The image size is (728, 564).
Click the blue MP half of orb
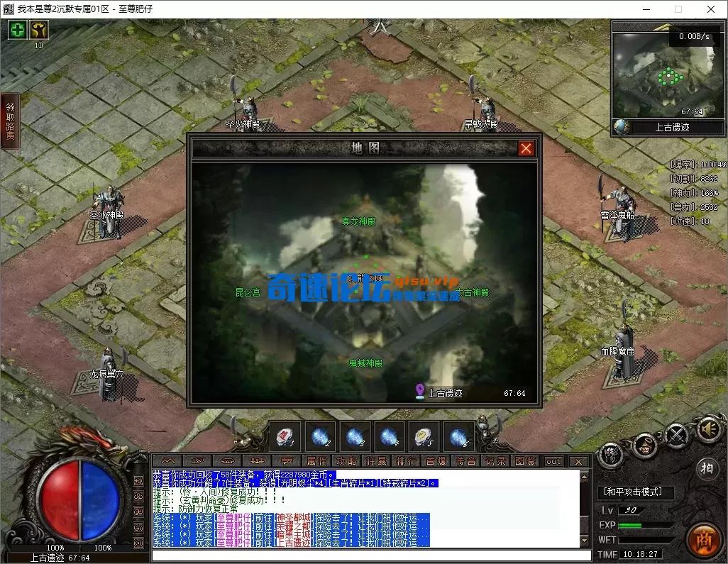(101, 500)
